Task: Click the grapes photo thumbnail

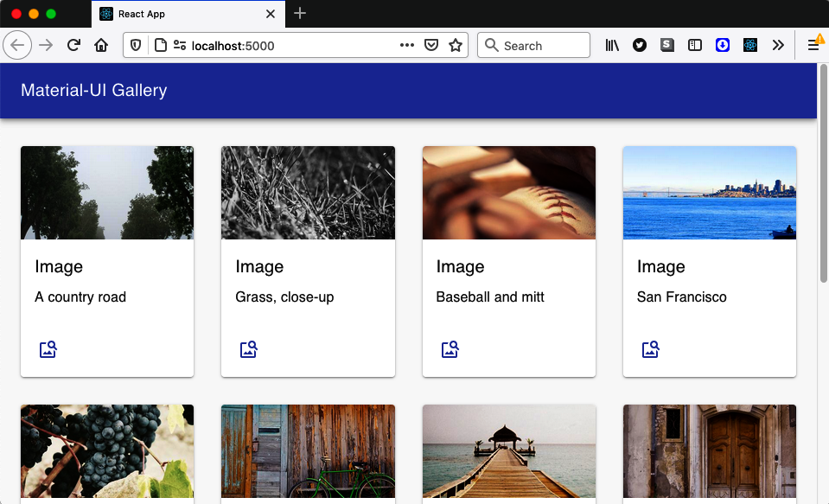Action: point(107,451)
